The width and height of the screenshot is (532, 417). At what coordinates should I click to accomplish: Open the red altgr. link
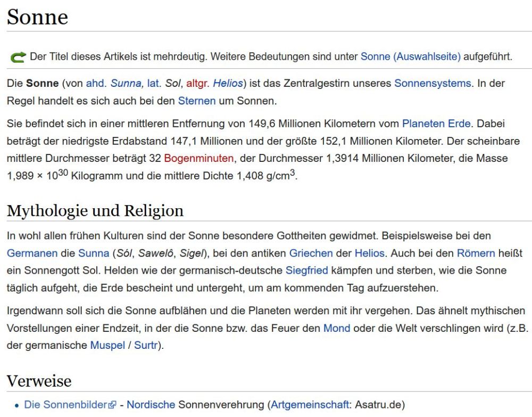198,83
